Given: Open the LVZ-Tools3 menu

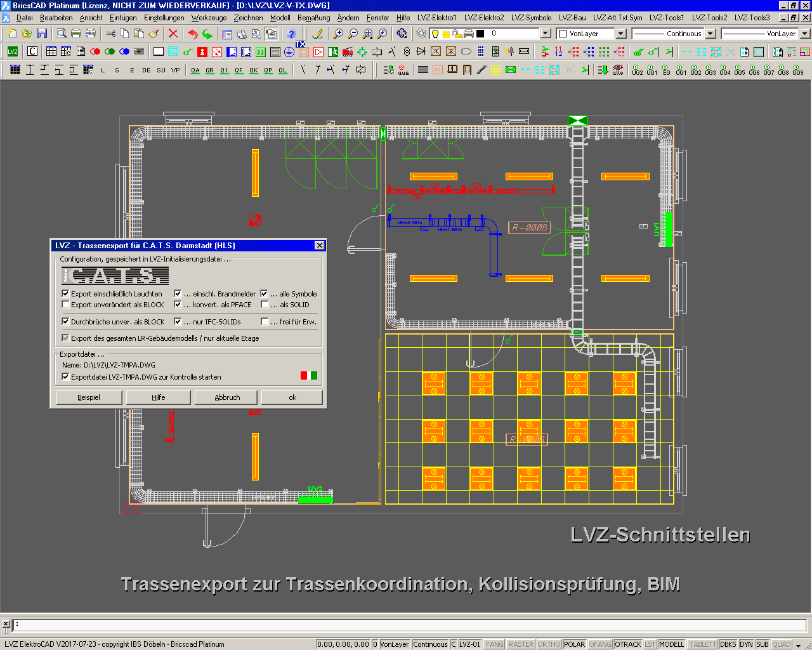Looking at the screenshot, I should pos(752,18).
